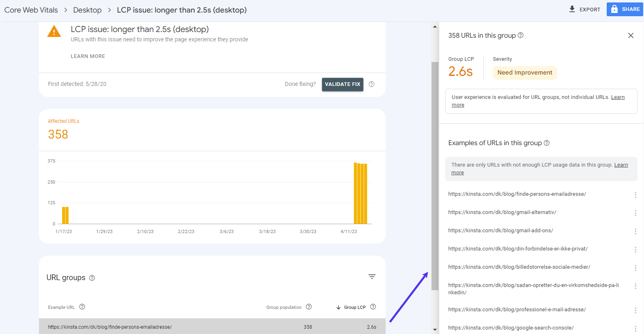644x334 pixels.
Task: Click help icon next to '358 URLs in this group'
Action: (521, 35)
